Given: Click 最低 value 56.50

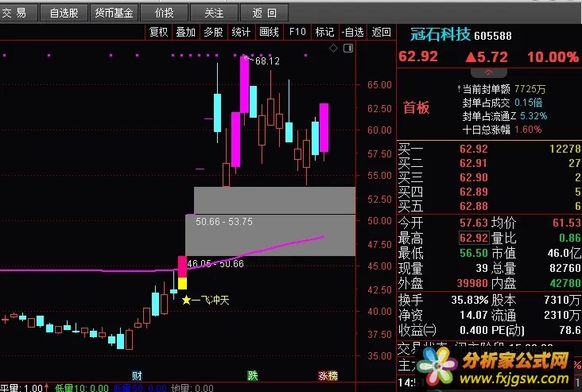Looking at the screenshot, I should (474, 253).
